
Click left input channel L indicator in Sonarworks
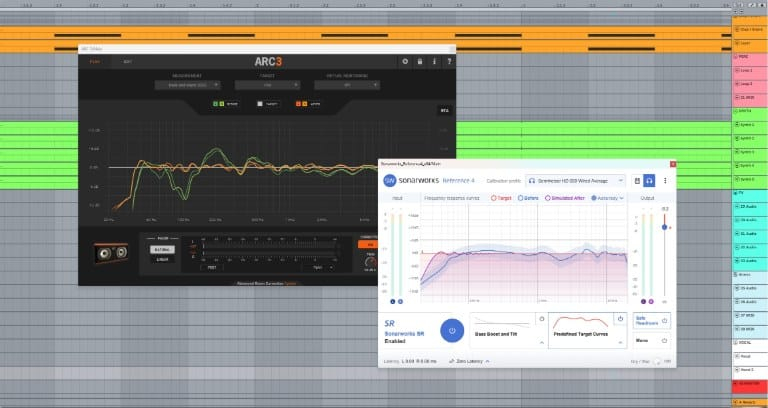(393, 301)
